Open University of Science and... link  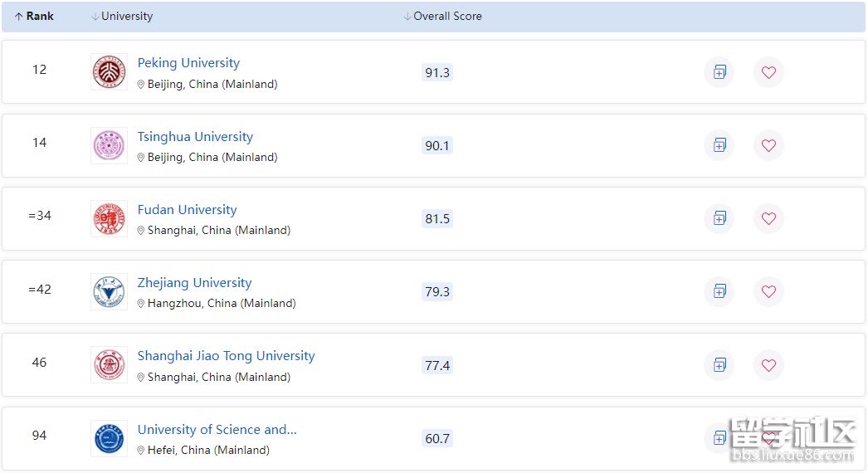click(x=217, y=429)
